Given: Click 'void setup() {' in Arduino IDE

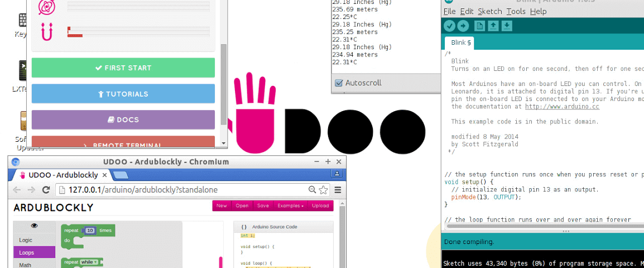Looking at the screenshot, I should tap(469, 181).
